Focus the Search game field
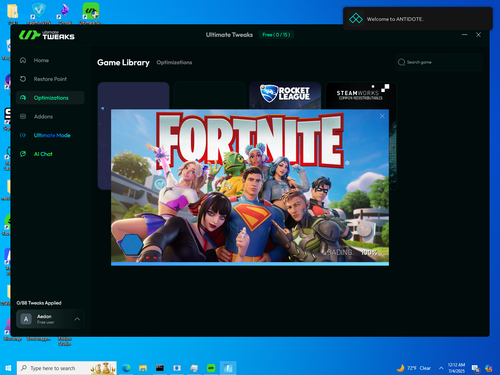 tap(439, 62)
